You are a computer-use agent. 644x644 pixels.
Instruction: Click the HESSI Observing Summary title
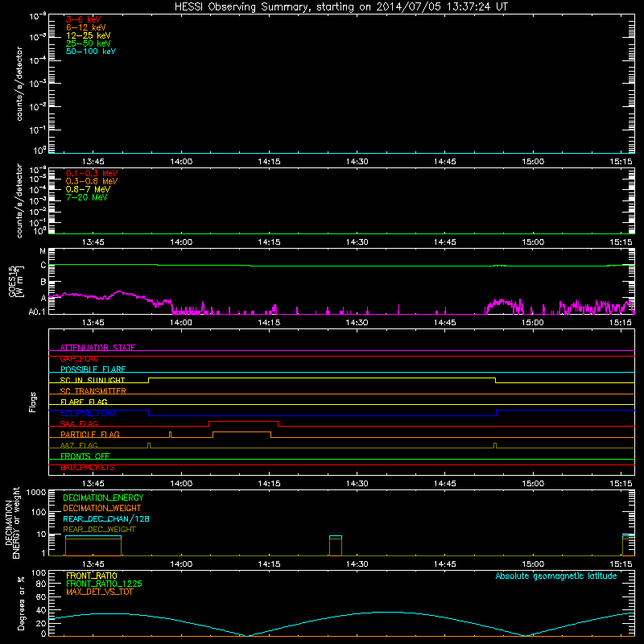[341, 7]
